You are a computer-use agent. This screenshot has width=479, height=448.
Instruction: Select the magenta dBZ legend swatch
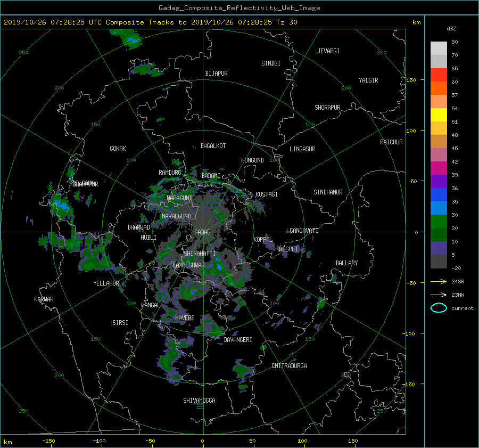click(439, 168)
